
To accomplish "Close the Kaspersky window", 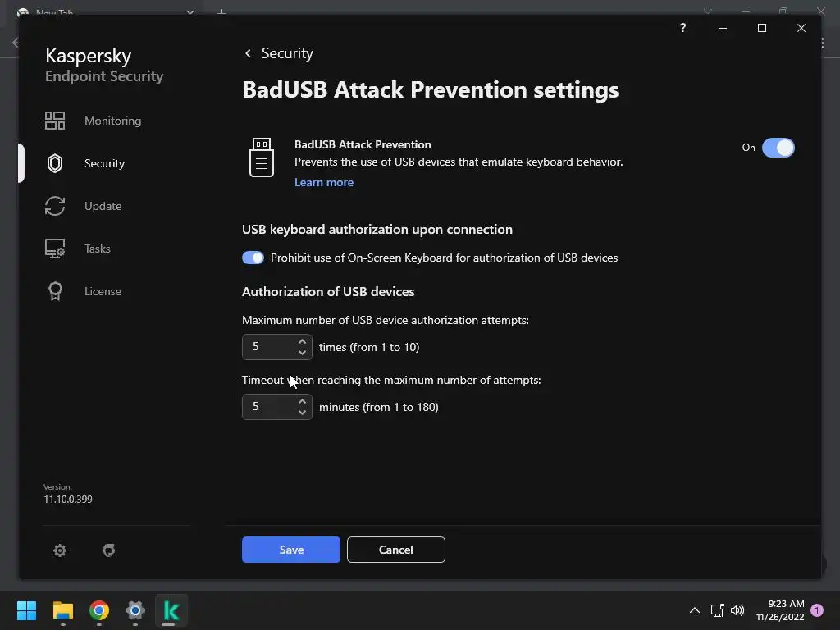I will tap(801, 28).
